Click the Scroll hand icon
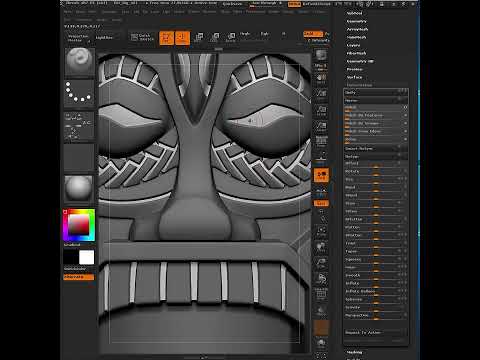480x360 pixels. pos(321,79)
